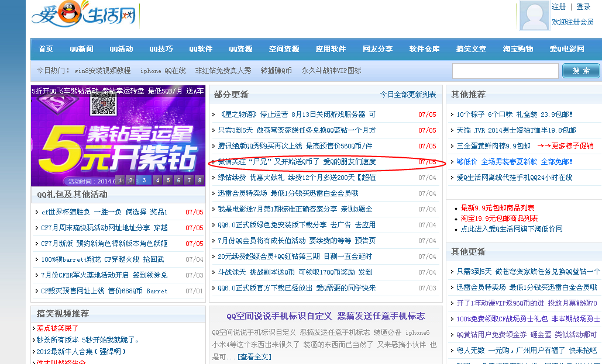Select banner slide number 5
The width and height of the screenshot is (602, 364).
tap(168, 180)
